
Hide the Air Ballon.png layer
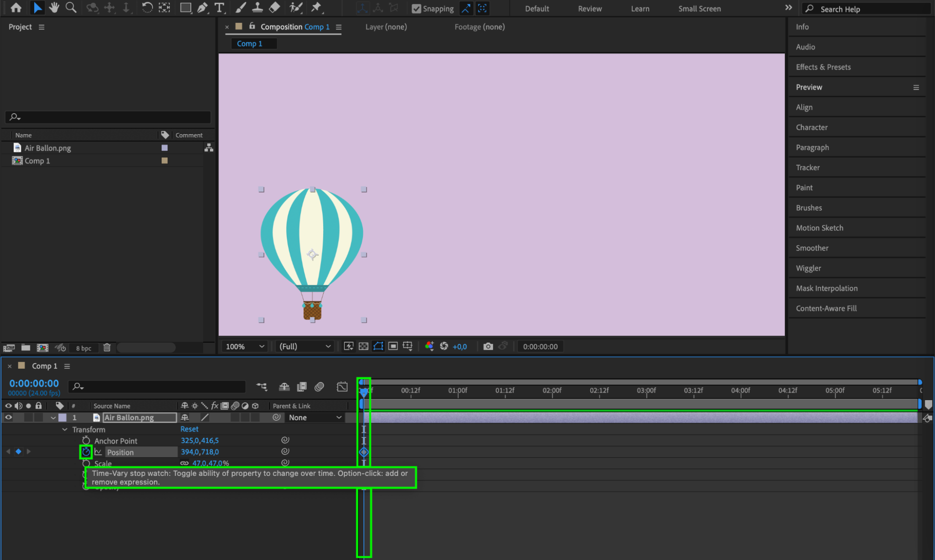click(x=8, y=417)
